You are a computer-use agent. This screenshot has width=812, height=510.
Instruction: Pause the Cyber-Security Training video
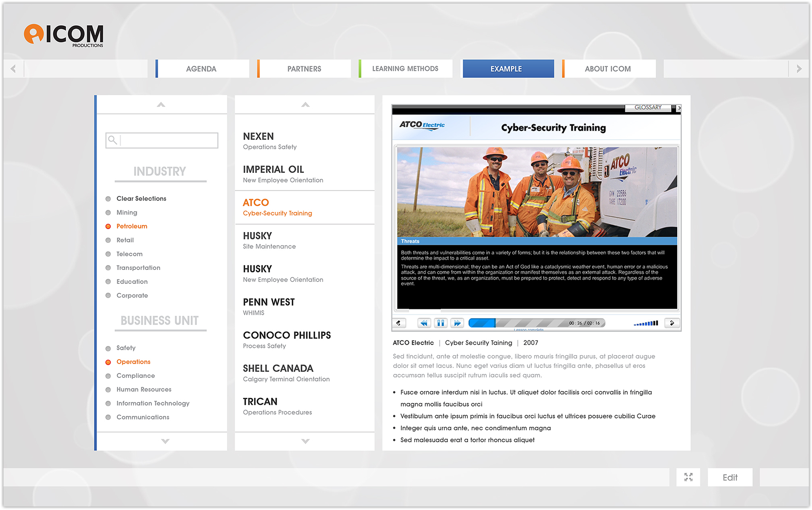440,323
